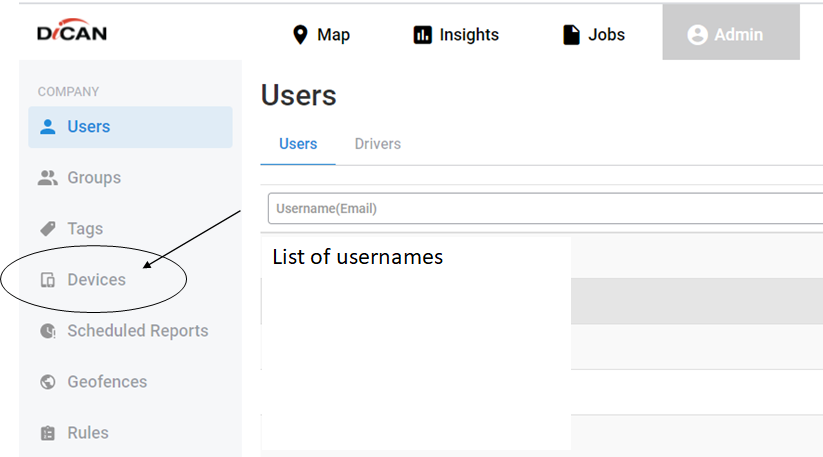Click the Geofences globe icon
This screenshot has width=823, height=457.
(x=48, y=381)
